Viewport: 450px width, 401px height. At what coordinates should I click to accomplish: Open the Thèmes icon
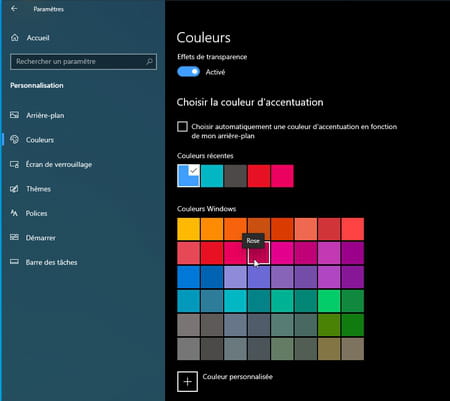tap(14, 189)
